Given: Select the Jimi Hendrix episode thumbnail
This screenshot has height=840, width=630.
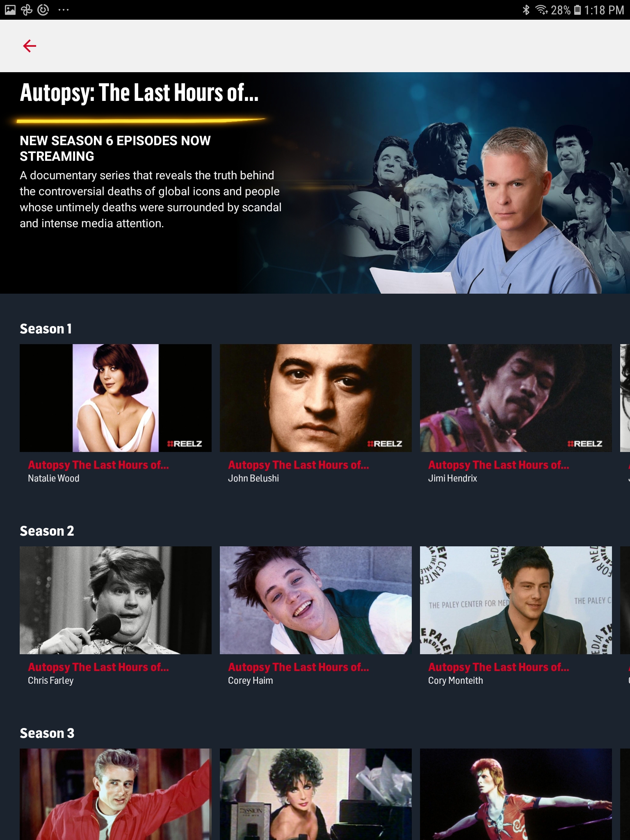Looking at the screenshot, I should tap(516, 398).
